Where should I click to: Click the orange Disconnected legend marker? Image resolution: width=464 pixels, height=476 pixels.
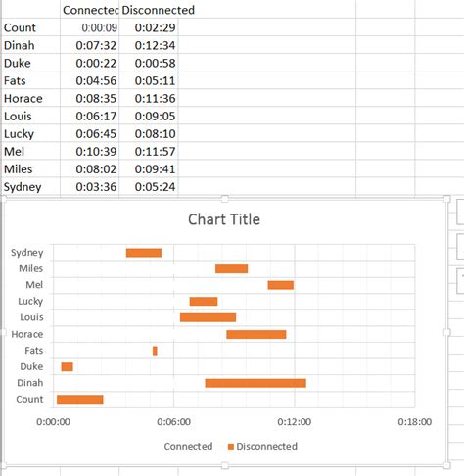tap(231, 447)
